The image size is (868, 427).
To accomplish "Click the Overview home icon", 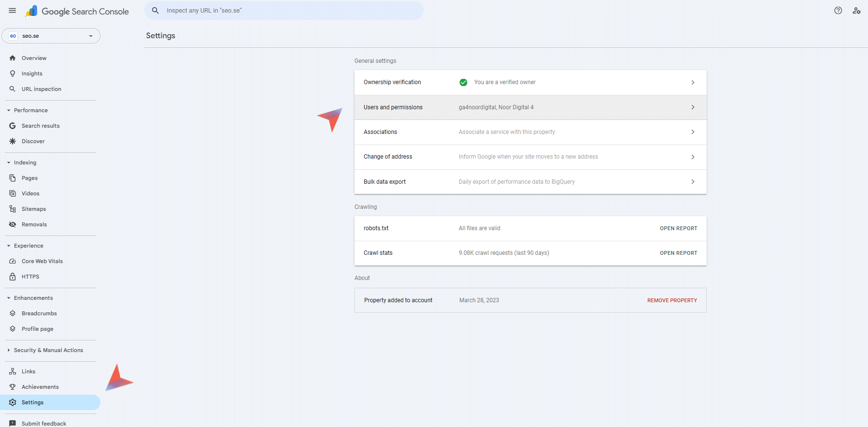I will pyautogui.click(x=13, y=58).
